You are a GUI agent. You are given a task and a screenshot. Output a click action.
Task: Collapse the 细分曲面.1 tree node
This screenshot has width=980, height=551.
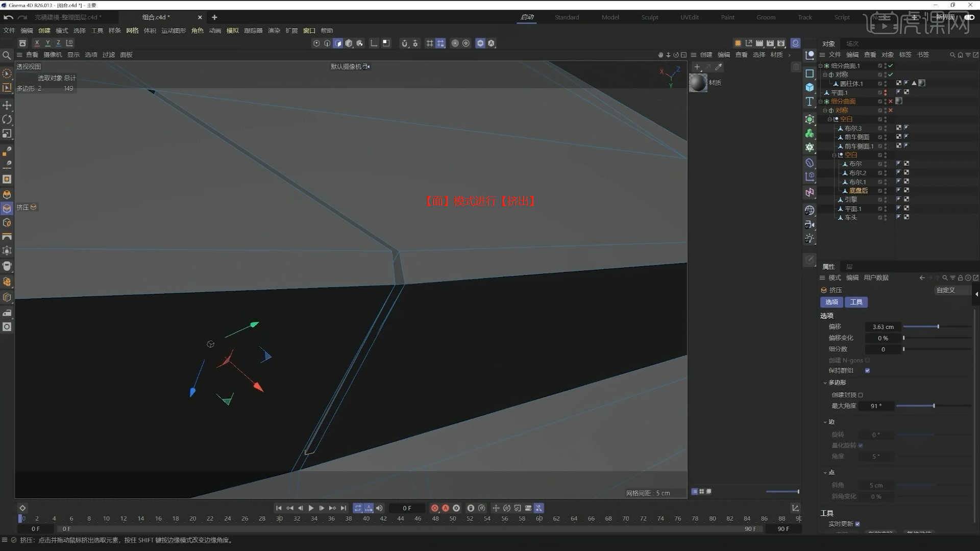click(821, 66)
